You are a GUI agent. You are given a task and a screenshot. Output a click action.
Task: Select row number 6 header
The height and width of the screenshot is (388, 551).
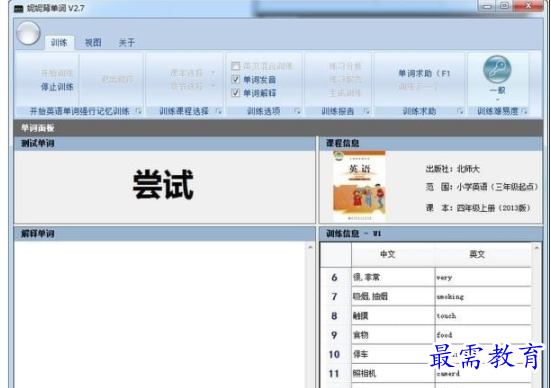(335, 278)
